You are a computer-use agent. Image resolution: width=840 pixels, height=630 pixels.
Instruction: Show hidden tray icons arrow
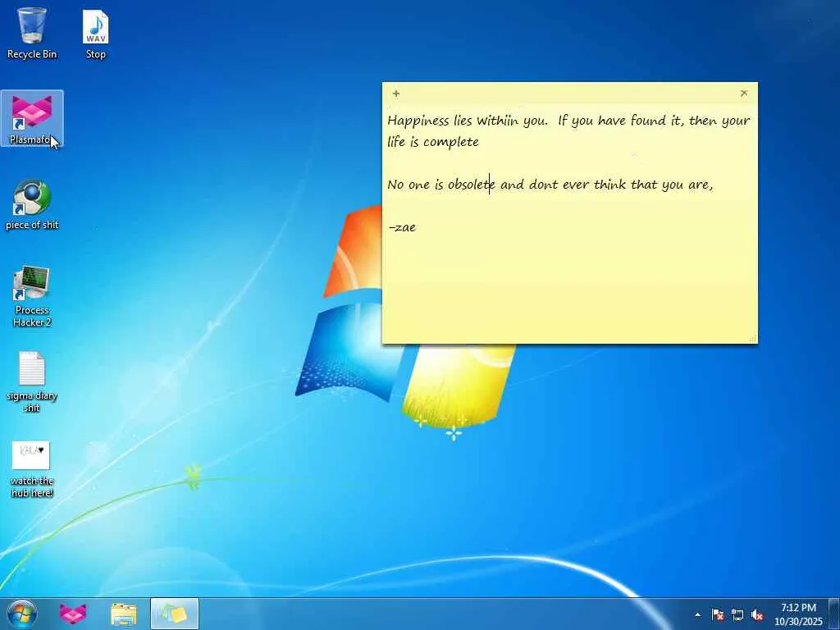[x=697, y=614]
